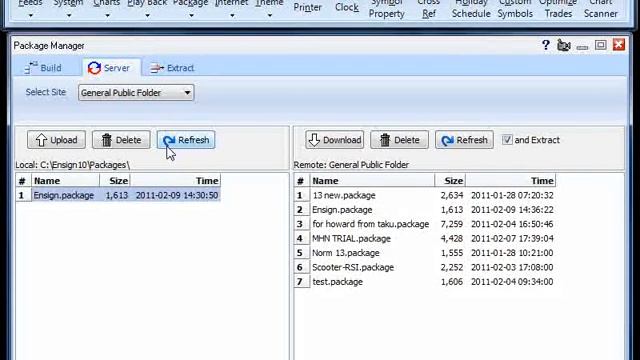Open the Clock toolbar item
This screenshot has height=360, width=640.
pyautogui.click(x=347, y=7)
